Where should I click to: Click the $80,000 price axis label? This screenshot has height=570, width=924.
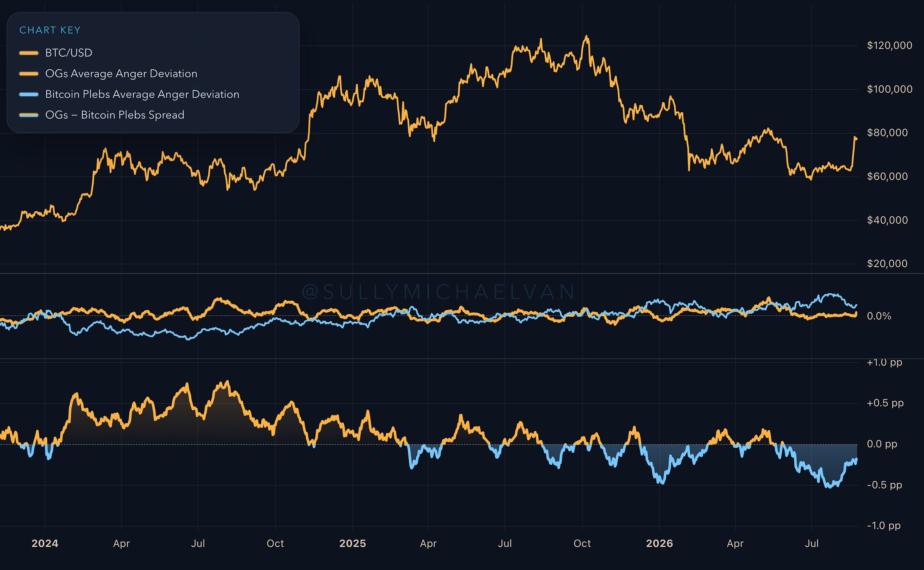click(887, 133)
